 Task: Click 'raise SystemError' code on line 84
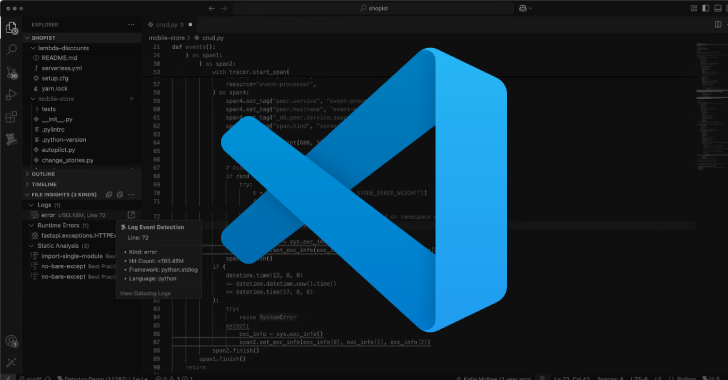268,317
